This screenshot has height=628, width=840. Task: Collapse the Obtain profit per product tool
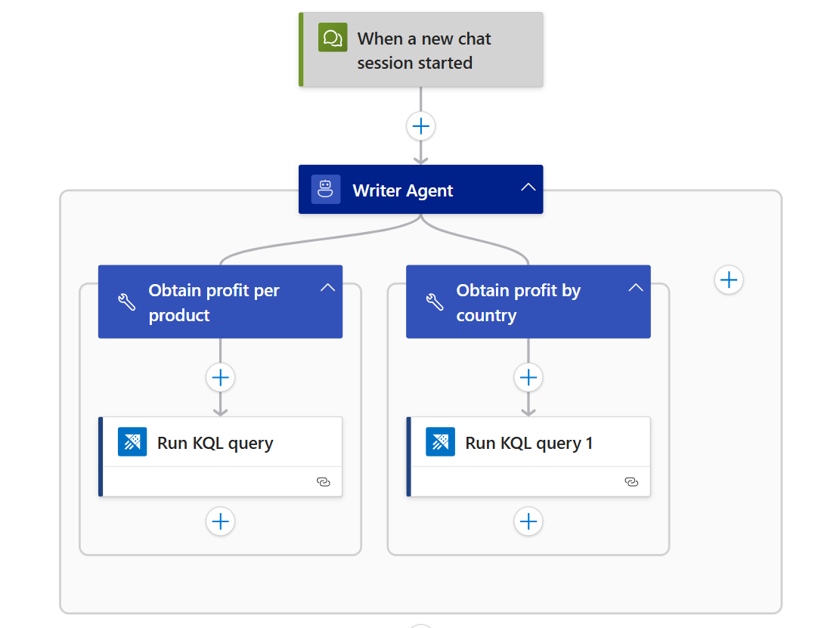pos(327,287)
